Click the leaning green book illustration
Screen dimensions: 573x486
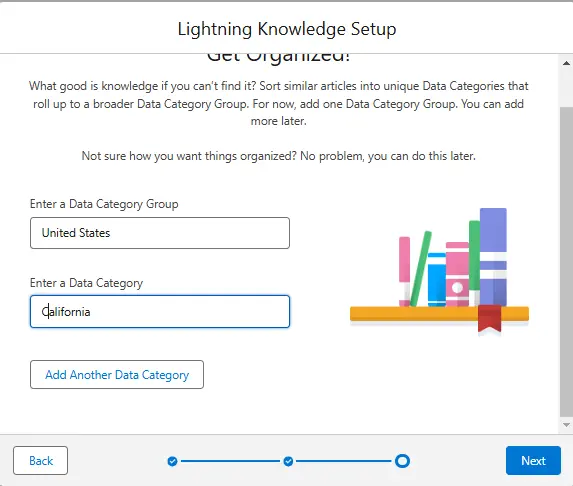pyautogui.click(x=421, y=269)
